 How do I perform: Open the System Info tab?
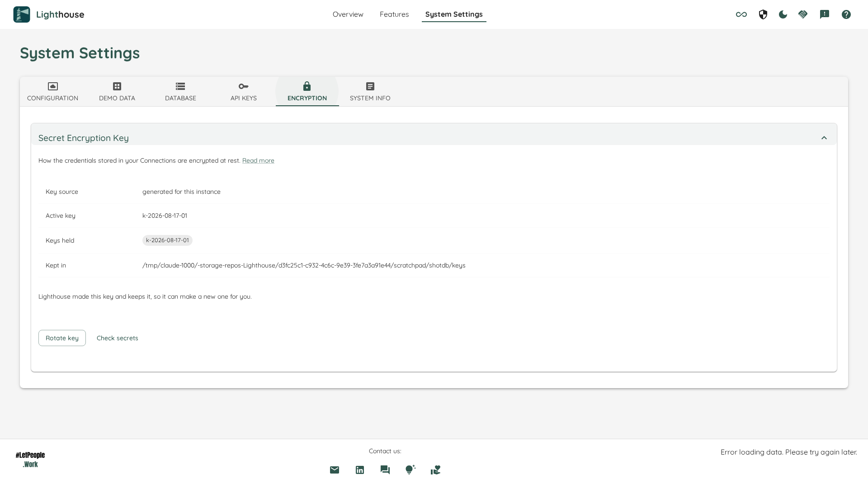pyautogui.click(x=370, y=92)
